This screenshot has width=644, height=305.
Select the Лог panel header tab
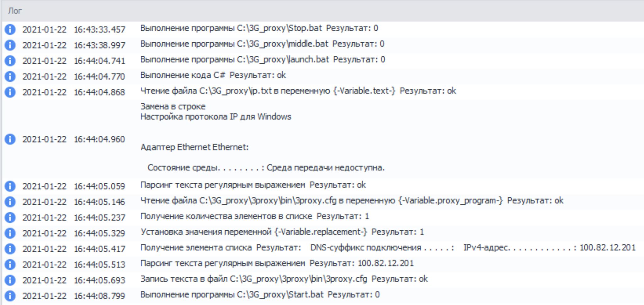click(x=15, y=11)
